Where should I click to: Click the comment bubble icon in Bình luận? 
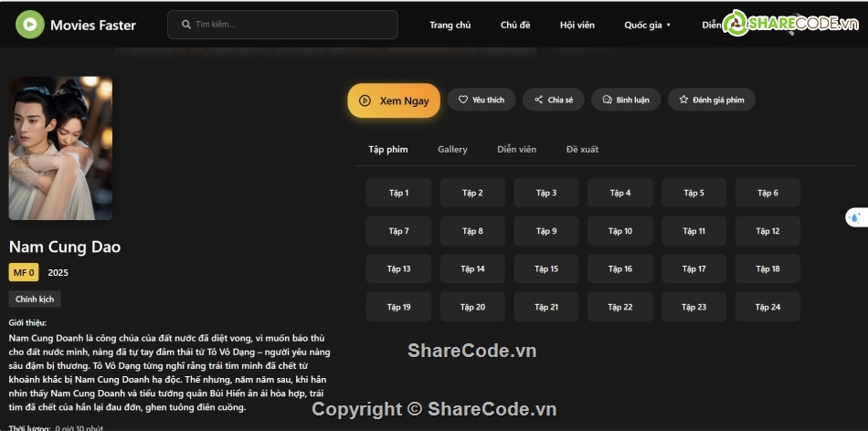(x=608, y=100)
